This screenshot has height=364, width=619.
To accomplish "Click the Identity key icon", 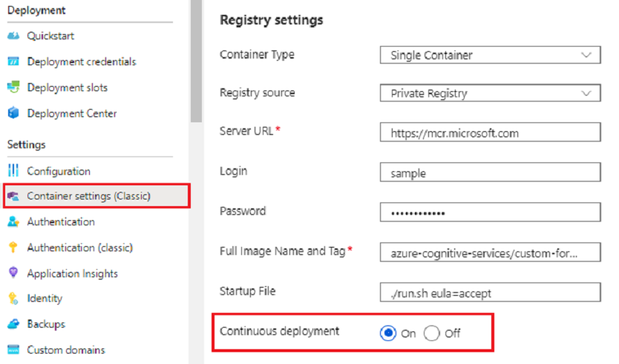I will click(13, 299).
